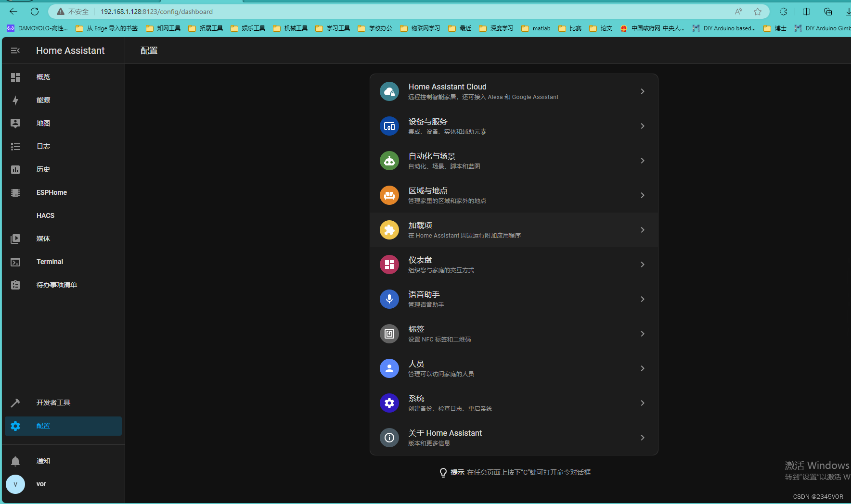
Task: Open 人员 settings title
Action: 416,364
